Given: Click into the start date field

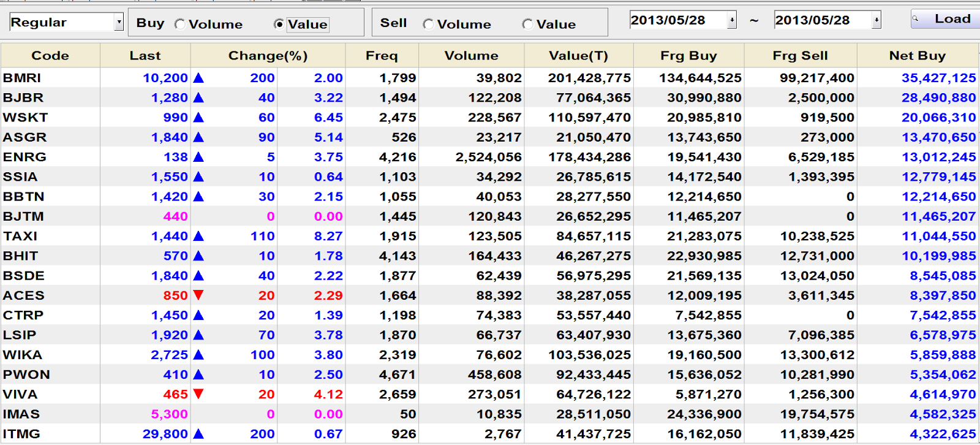Looking at the screenshot, I should pos(679,20).
